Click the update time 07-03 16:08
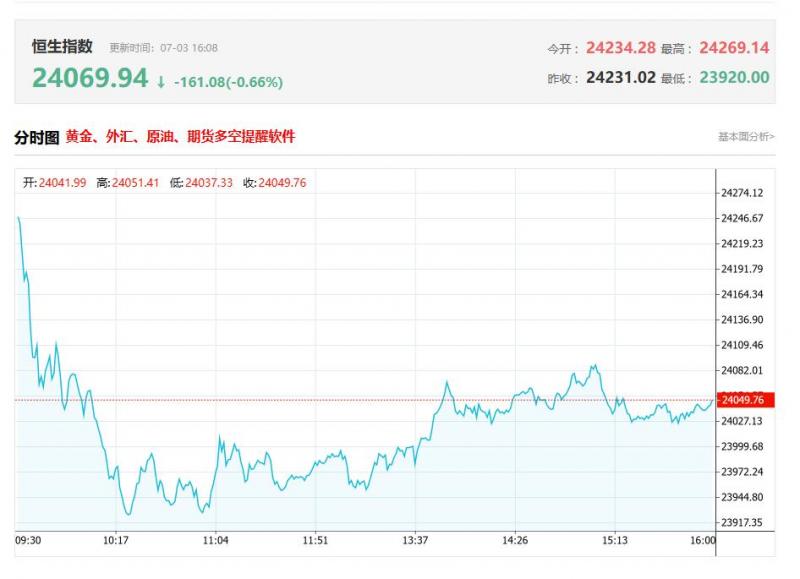 coord(189,48)
